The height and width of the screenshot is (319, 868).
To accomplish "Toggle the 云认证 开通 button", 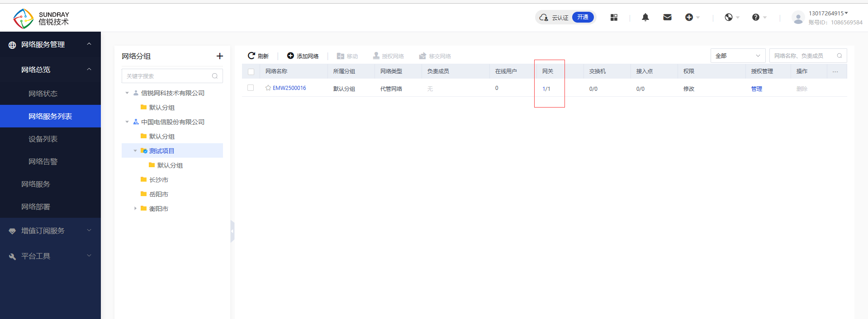I will (x=583, y=17).
